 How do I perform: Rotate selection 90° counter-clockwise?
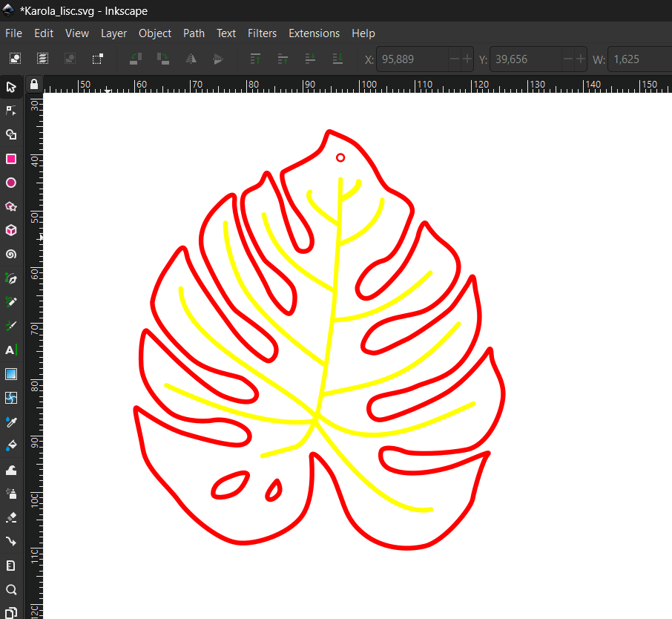coord(136,59)
